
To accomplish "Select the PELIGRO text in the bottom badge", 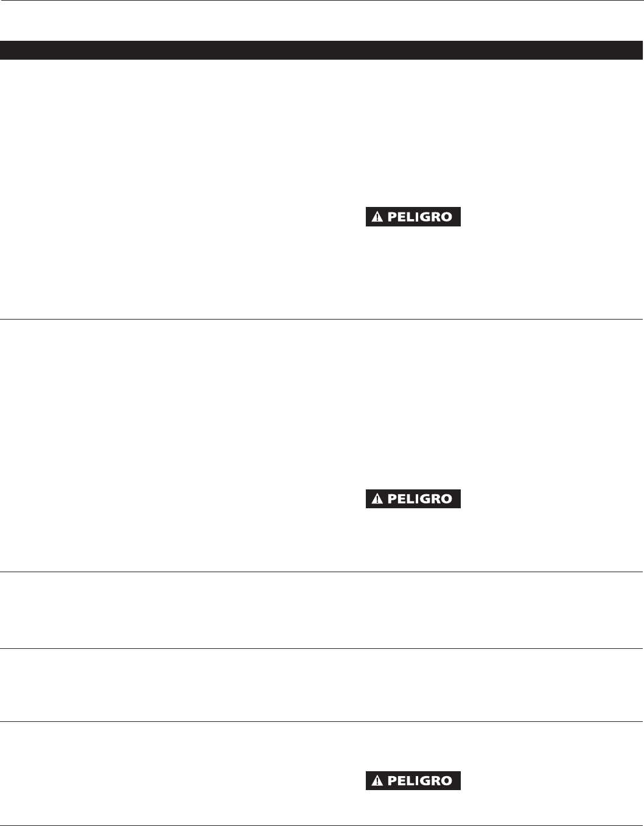I will (420, 781).
